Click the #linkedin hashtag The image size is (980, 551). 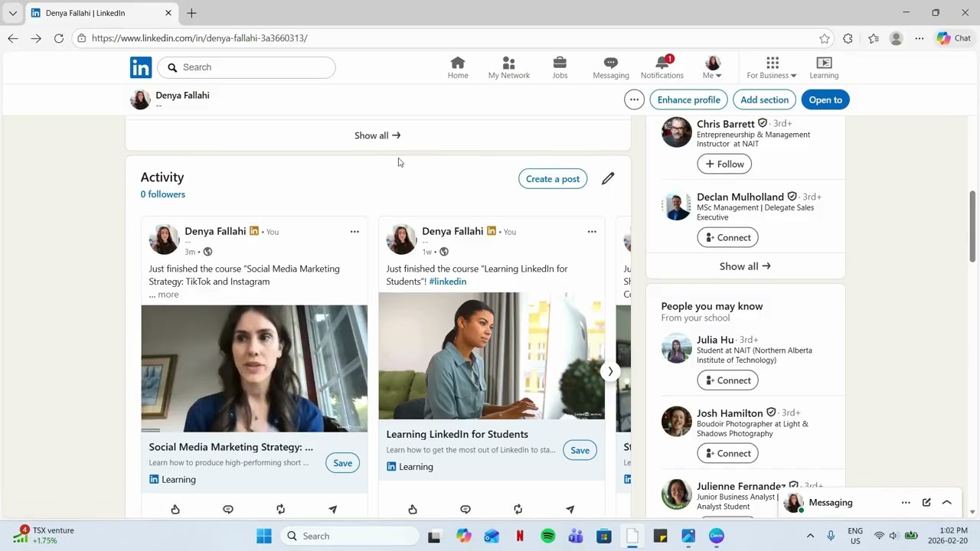448,282
